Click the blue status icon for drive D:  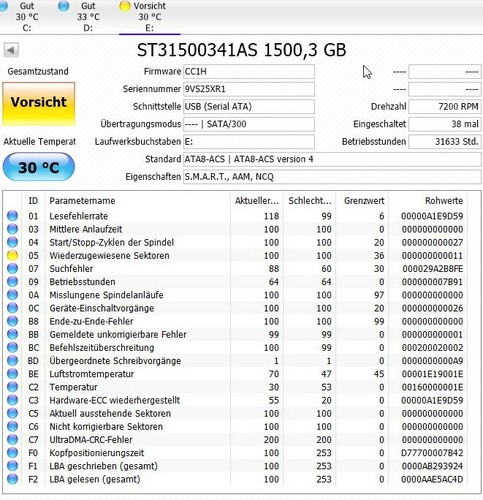64,6
